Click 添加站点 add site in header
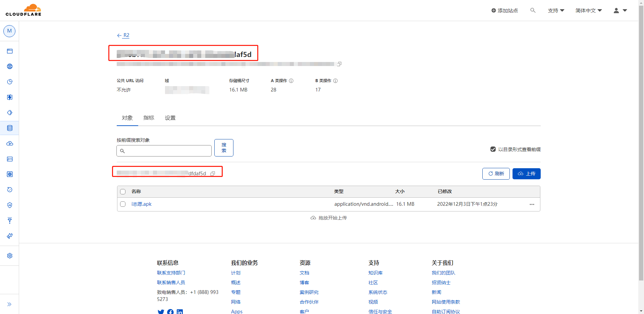Viewport: 644px width, 314px height. pos(504,10)
